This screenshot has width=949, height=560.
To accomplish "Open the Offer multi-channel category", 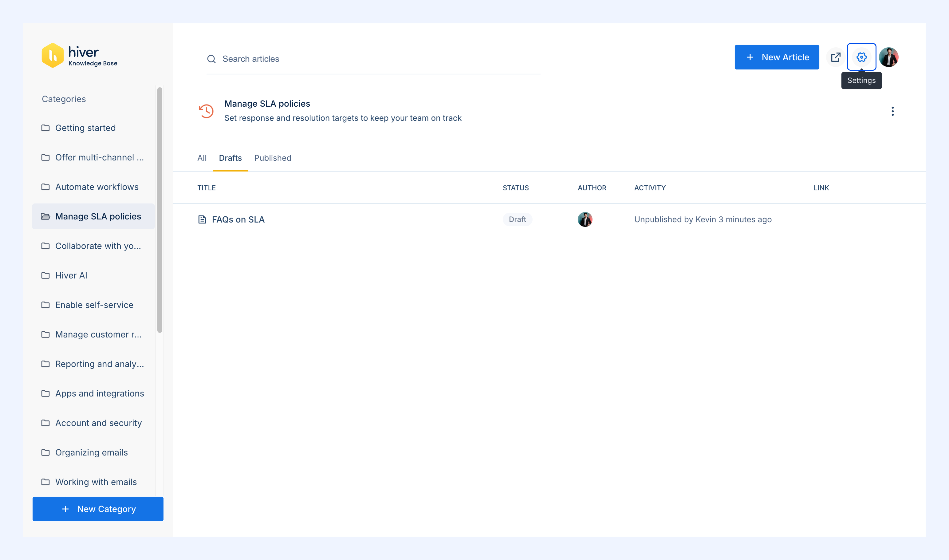I will 93,157.
